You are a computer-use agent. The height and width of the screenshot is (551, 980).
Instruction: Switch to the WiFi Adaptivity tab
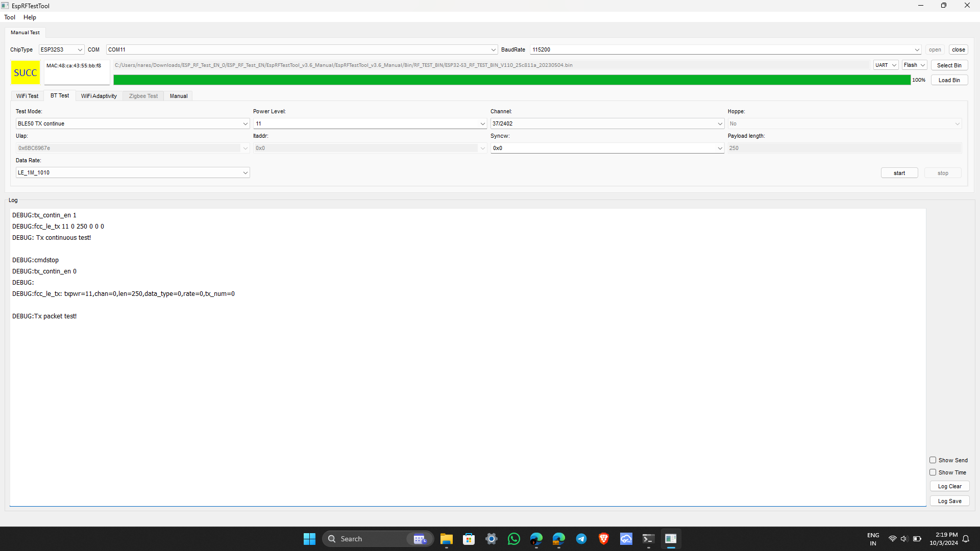(99, 96)
